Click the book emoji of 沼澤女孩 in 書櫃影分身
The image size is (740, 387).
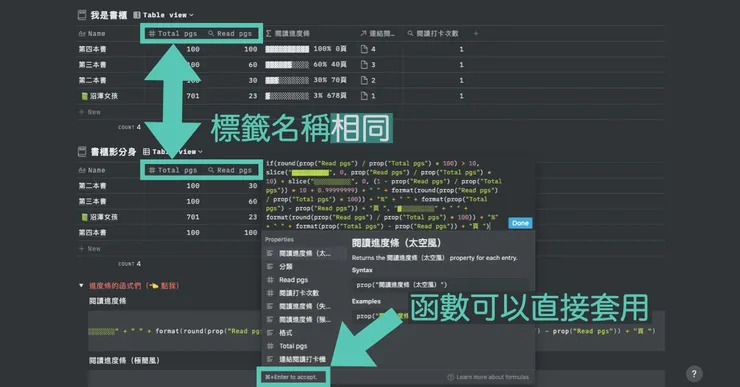[84, 217]
